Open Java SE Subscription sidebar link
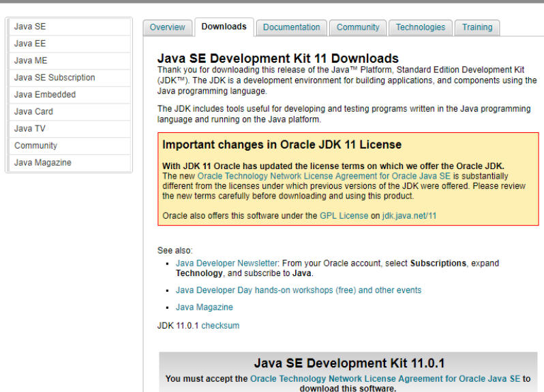Image resolution: width=544 pixels, height=392 pixels. (55, 78)
